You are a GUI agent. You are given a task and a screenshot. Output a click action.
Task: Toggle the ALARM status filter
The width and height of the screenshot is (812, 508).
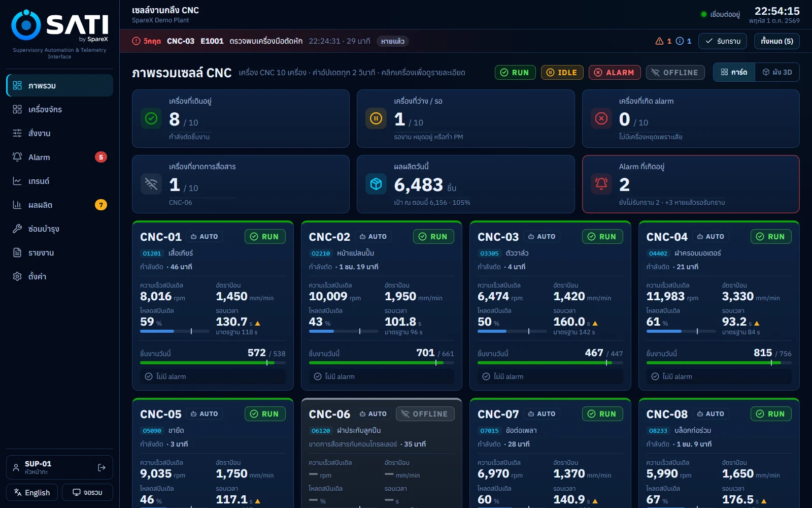615,73
